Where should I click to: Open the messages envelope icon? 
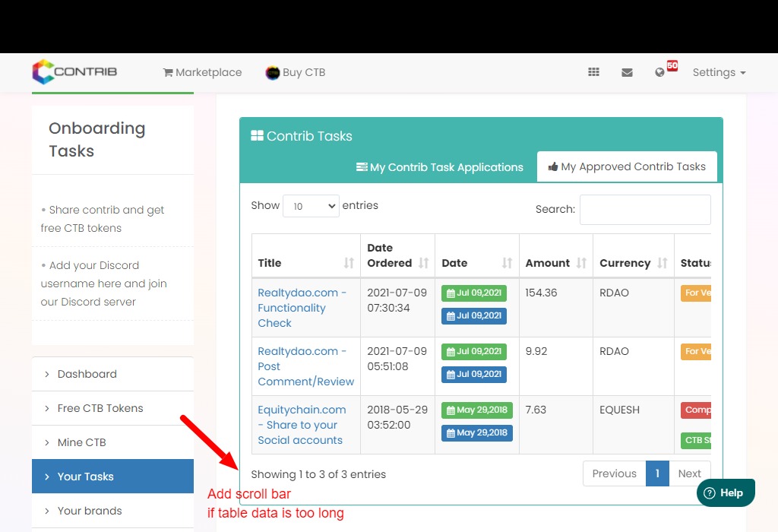[627, 72]
